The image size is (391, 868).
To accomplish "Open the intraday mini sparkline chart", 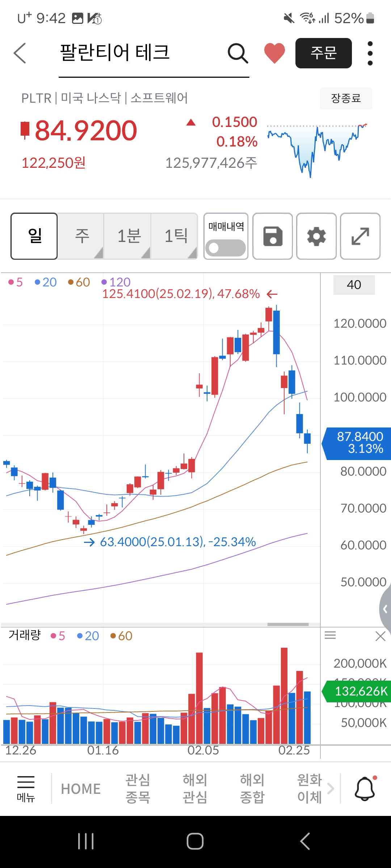I will 317,150.
